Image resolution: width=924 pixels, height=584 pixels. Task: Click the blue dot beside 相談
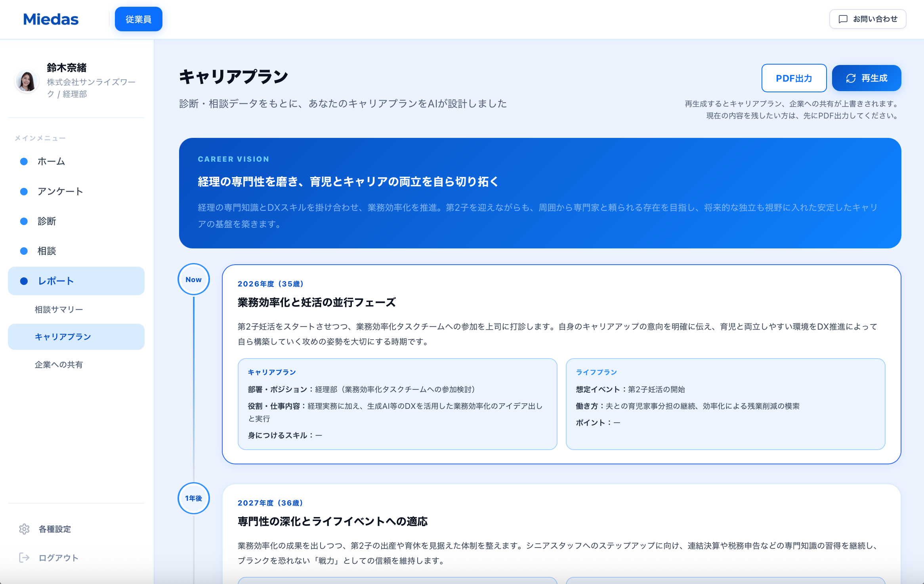(x=24, y=251)
